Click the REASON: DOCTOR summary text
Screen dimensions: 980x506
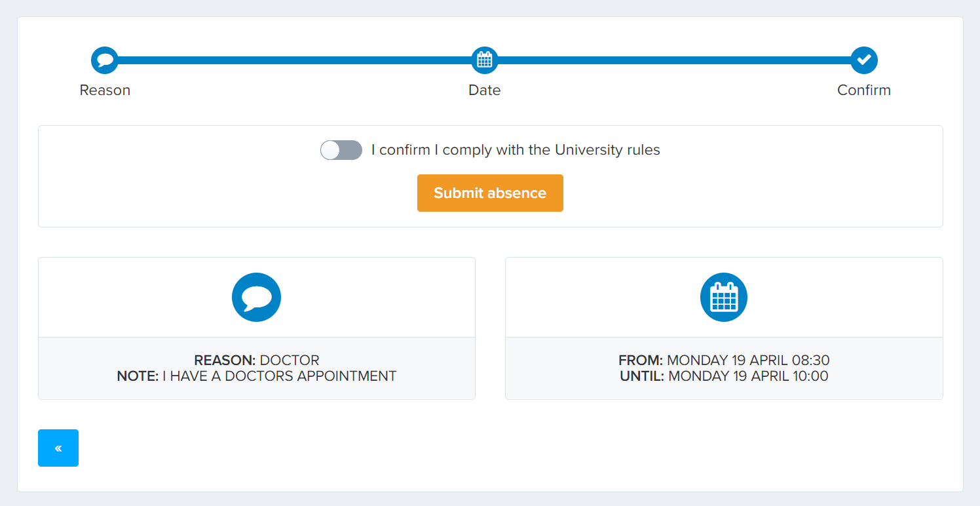point(257,360)
